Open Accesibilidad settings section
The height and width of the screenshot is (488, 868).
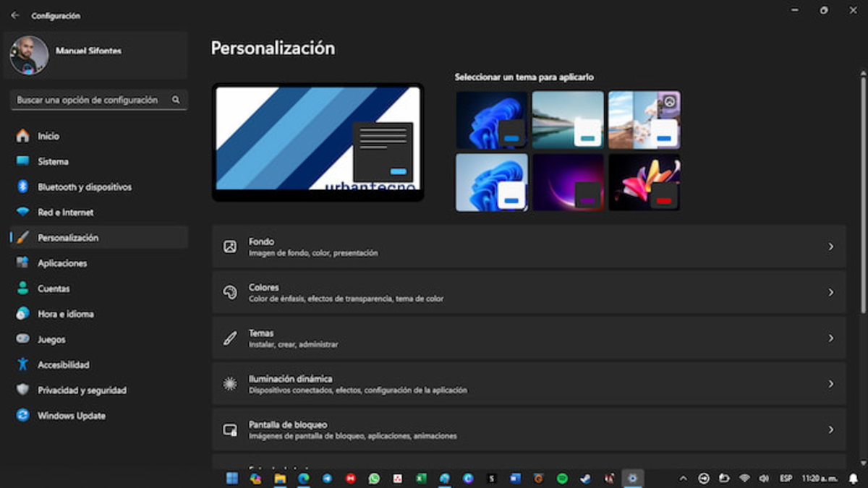click(x=99, y=364)
